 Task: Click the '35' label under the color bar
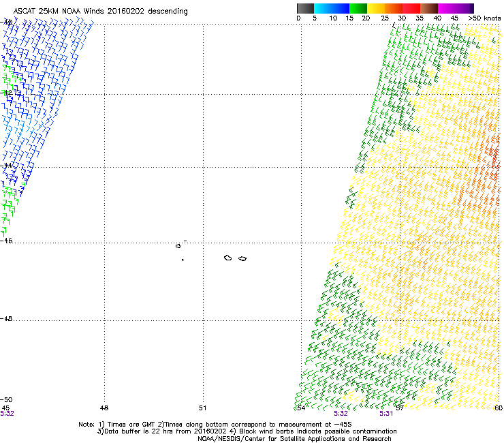(420, 18)
